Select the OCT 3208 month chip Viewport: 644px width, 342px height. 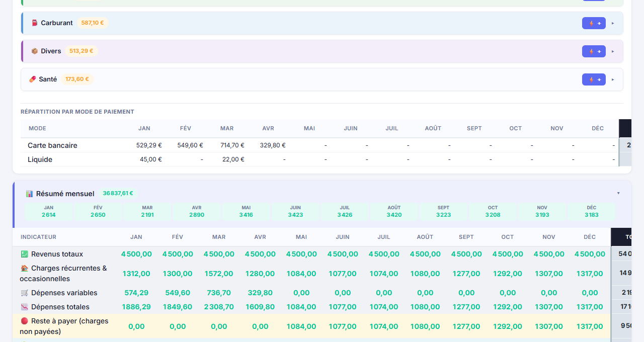click(x=493, y=211)
